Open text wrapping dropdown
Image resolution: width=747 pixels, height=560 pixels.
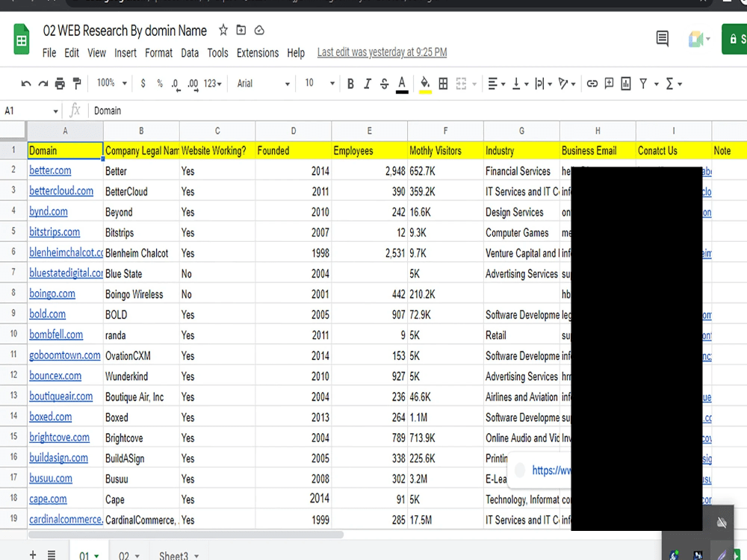click(x=543, y=84)
